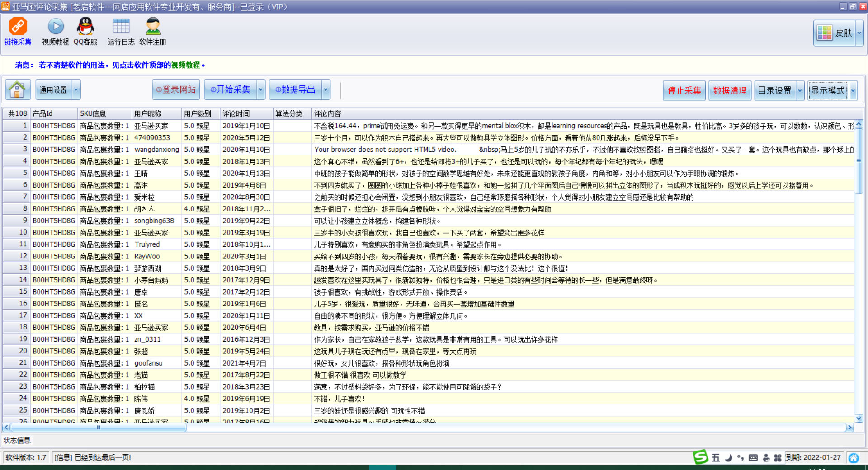Select row with user wangdanxiong
This screenshot has height=470, width=868.
point(428,150)
